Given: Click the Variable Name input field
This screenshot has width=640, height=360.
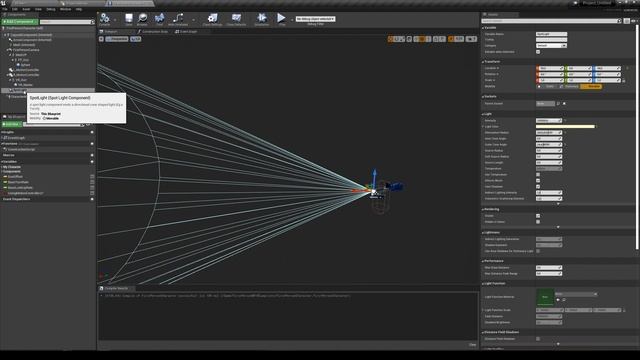Looking at the screenshot, I should tap(551, 34).
